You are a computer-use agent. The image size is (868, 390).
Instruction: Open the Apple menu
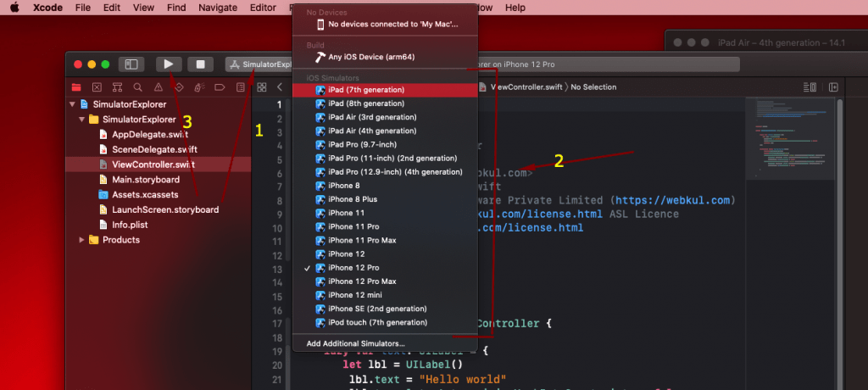14,8
